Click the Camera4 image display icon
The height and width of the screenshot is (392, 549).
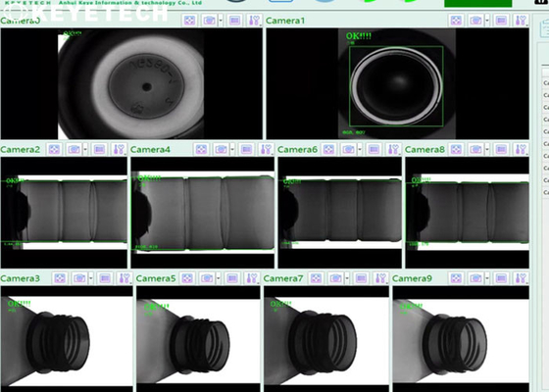pyautogui.click(x=246, y=149)
